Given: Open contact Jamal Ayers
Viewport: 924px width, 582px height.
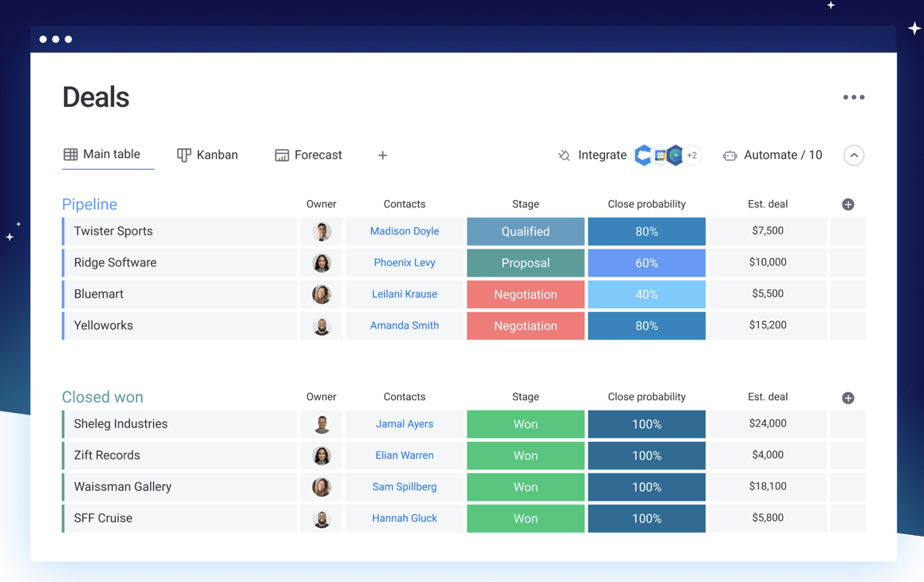Looking at the screenshot, I should pyautogui.click(x=405, y=423).
